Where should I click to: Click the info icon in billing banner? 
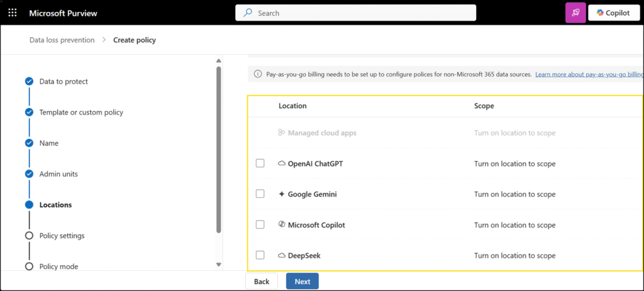pos(258,74)
